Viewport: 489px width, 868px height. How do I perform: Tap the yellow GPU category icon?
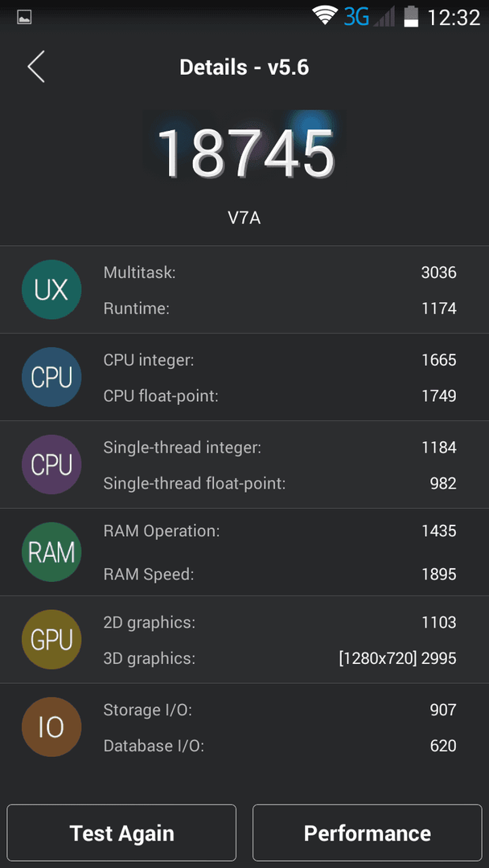tap(51, 640)
